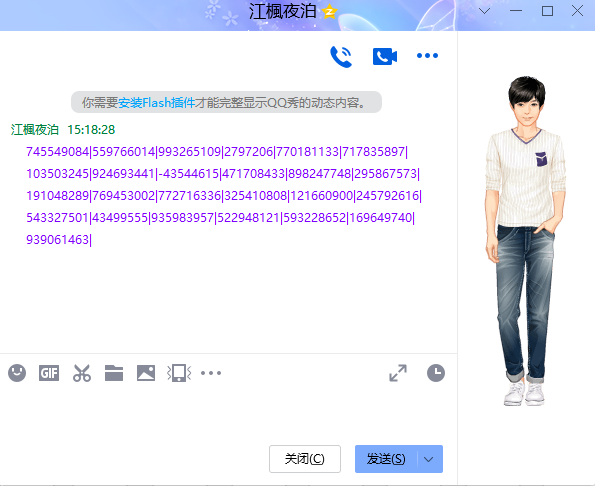Open the 安装Flash插件 link

point(156,102)
